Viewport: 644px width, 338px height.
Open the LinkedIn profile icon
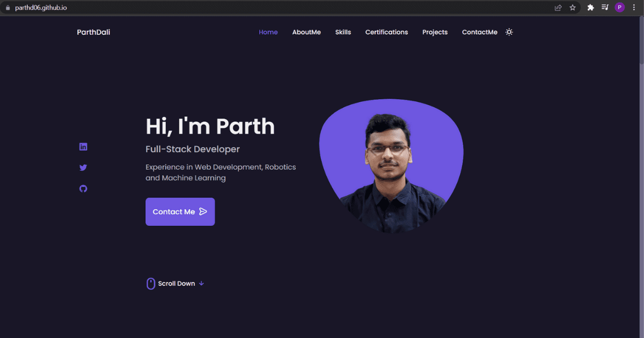tap(83, 146)
